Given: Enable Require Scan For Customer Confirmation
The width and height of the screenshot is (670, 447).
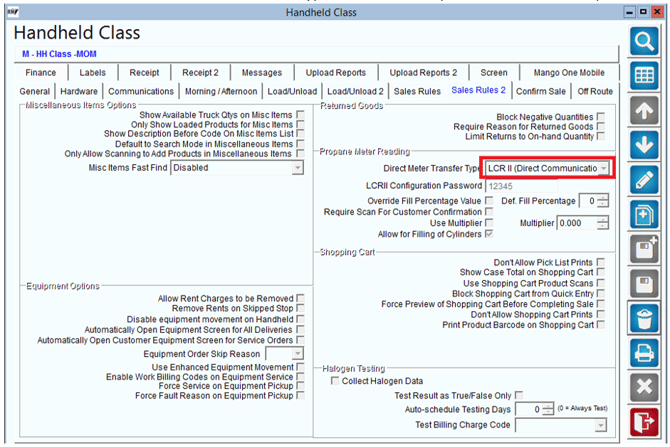Looking at the screenshot, I should click(489, 212).
